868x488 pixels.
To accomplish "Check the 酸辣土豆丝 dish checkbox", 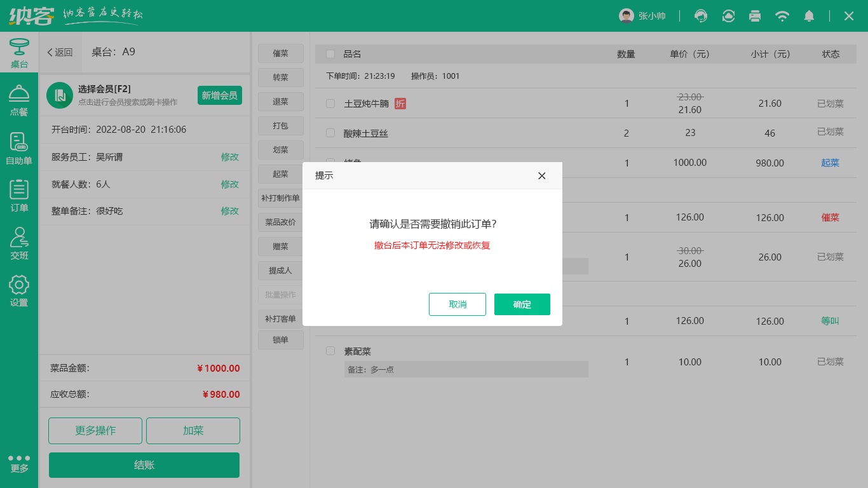I will 330,133.
